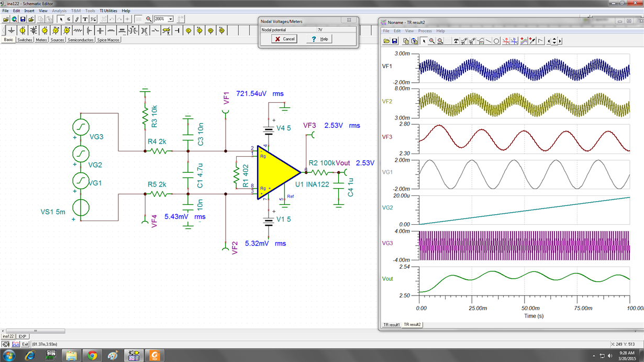Click the zoom-in icon in the TR result2 window
This screenshot has width=644, height=362.
point(432,41)
